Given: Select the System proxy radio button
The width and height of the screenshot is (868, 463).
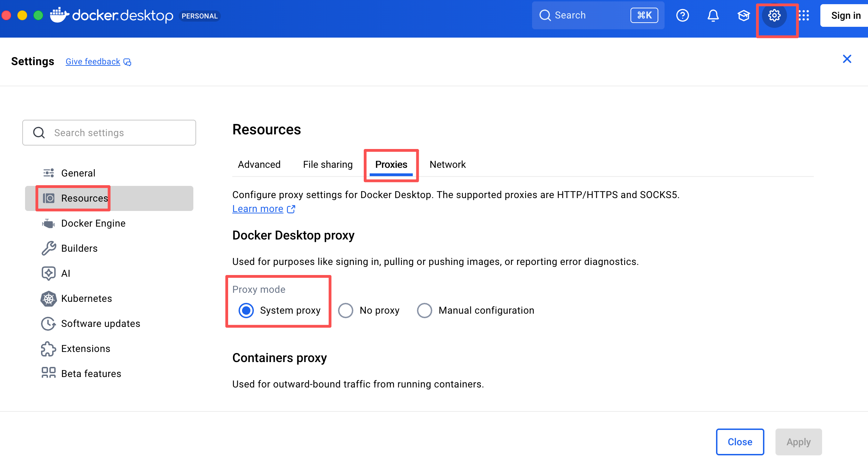Looking at the screenshot, I should click(x=246, y=310).
